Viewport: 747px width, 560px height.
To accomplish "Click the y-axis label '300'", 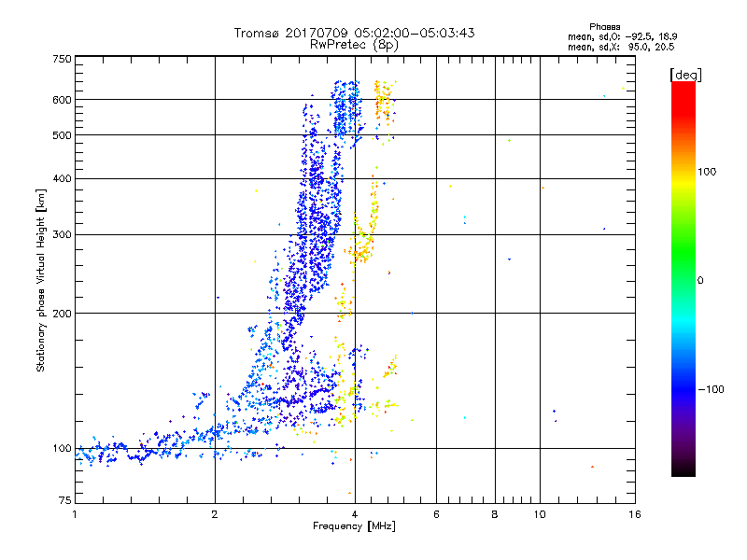I will [x=62, y=235].
